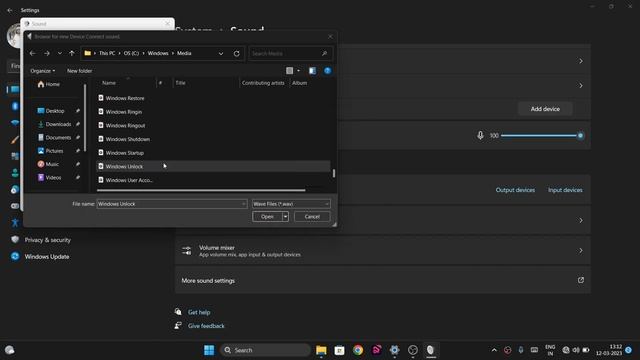Open Volume mixer settings
This screenshot has height=360, width=640.
(383, 251)
